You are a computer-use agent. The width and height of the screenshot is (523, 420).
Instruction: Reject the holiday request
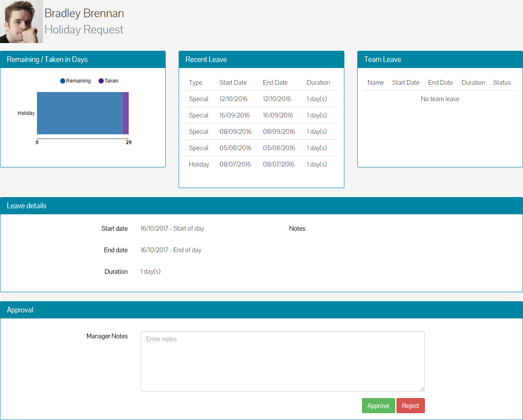tap(411, 406)
